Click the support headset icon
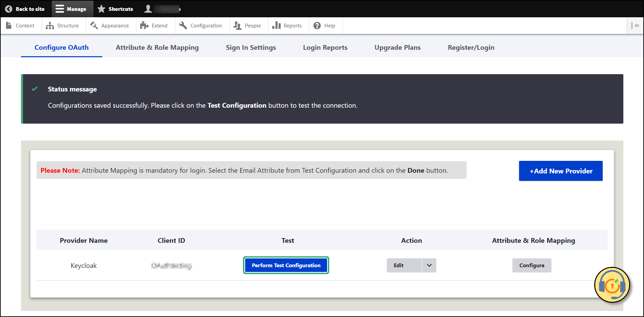This screenshot has height=317, width=644. coord(611,285)
